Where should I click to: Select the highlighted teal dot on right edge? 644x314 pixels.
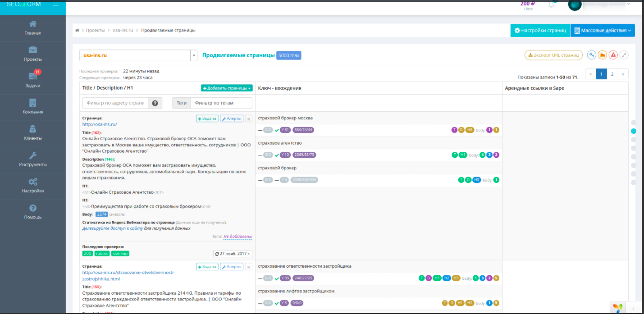[x=634, y=131]
